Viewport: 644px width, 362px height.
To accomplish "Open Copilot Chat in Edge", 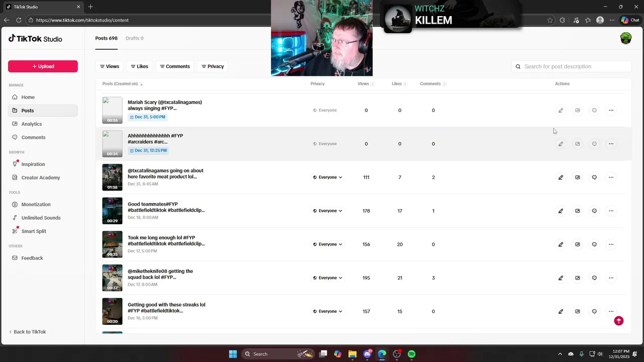I will tap(630, 20).
